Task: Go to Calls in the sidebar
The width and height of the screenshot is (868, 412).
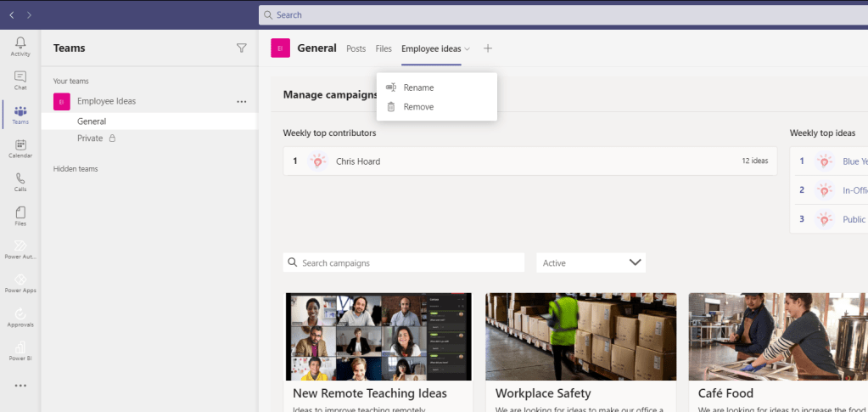Action: tap(20, 182)
